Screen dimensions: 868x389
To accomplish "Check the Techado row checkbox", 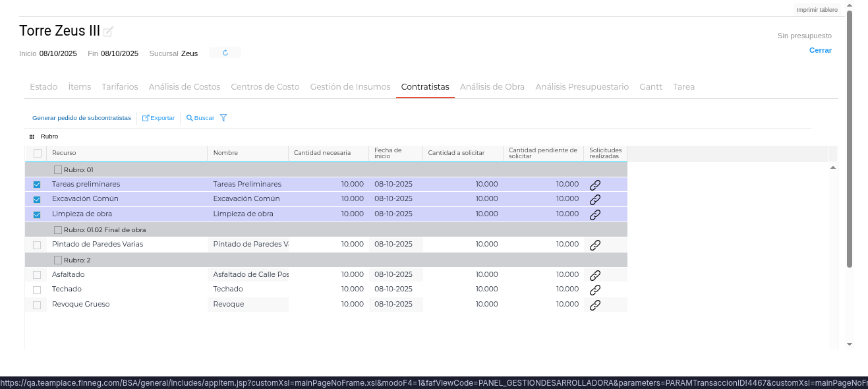I will (37, 290).
